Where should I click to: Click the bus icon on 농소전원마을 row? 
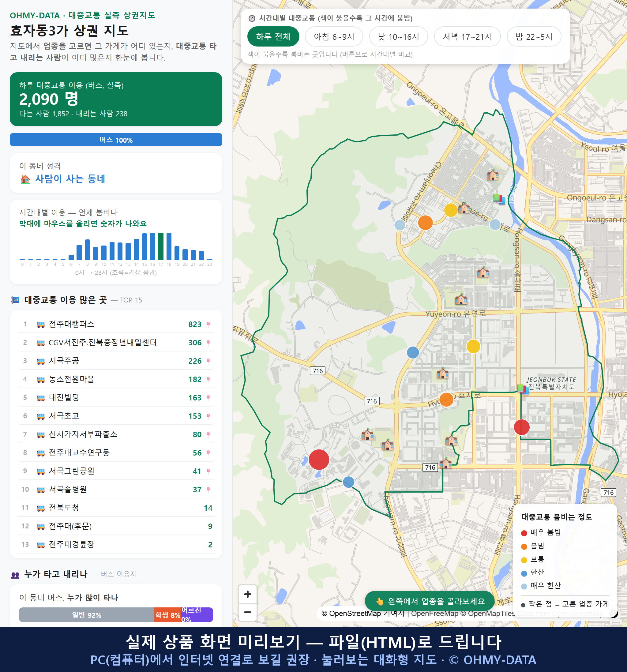pos(40,380)
